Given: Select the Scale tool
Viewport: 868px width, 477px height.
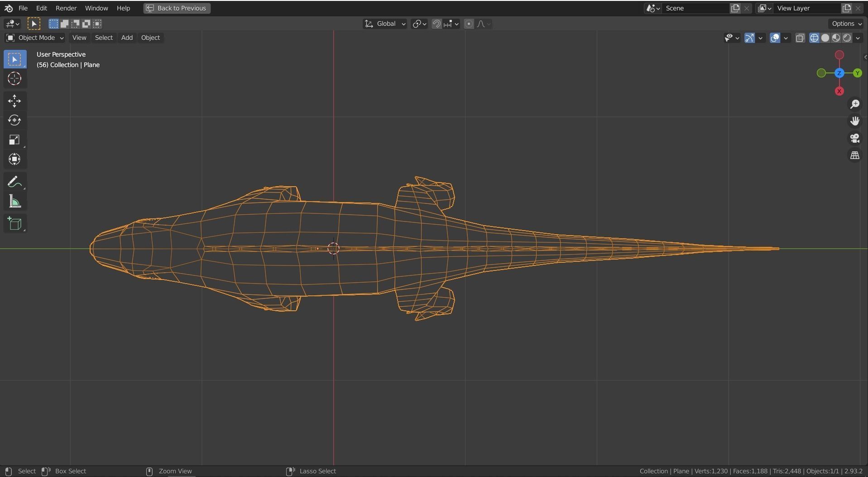Looking at the screenshot, I should point(15,140).
